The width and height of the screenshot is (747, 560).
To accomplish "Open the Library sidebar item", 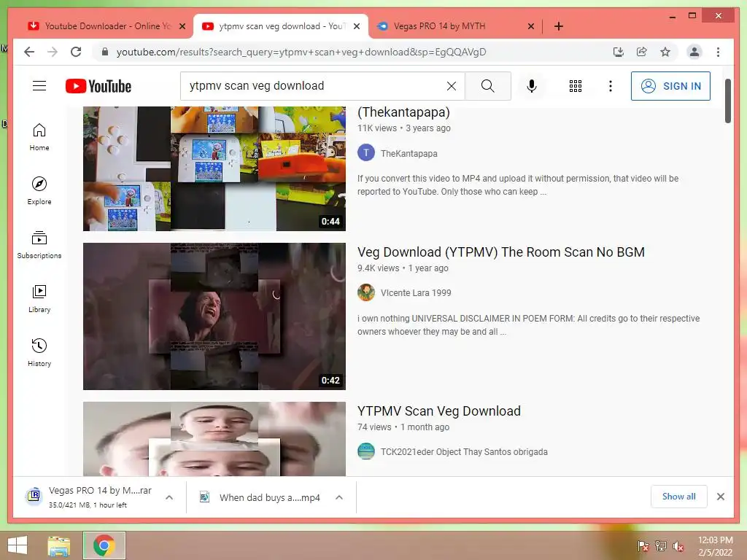I will tap(39, 298).
